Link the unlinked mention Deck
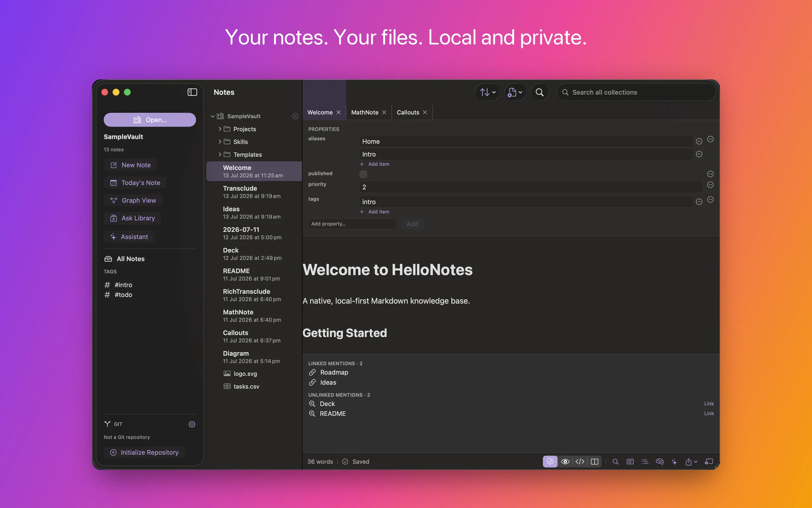 coord(709,404)
